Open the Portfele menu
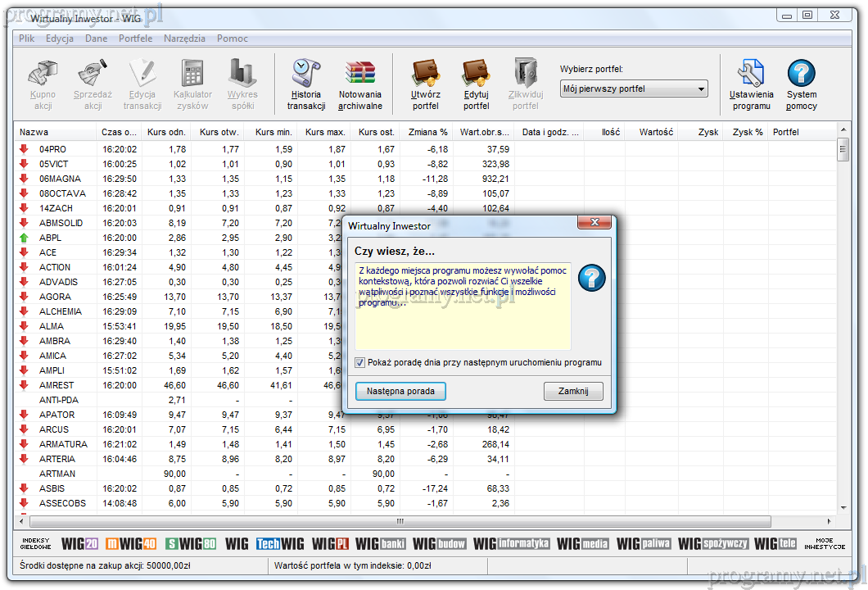The height and width of the screenshot is (590, 868). tap(135, 39)
